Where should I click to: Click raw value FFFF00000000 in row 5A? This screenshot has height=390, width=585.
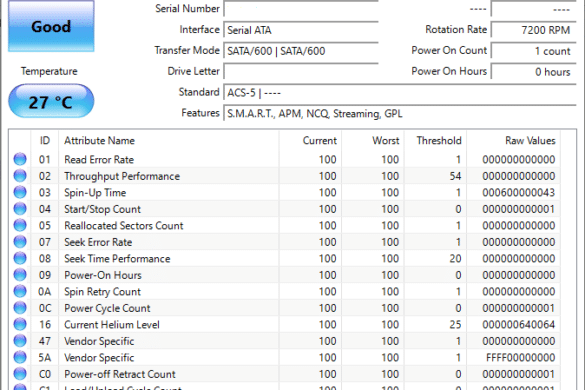(x=520, y=358)
